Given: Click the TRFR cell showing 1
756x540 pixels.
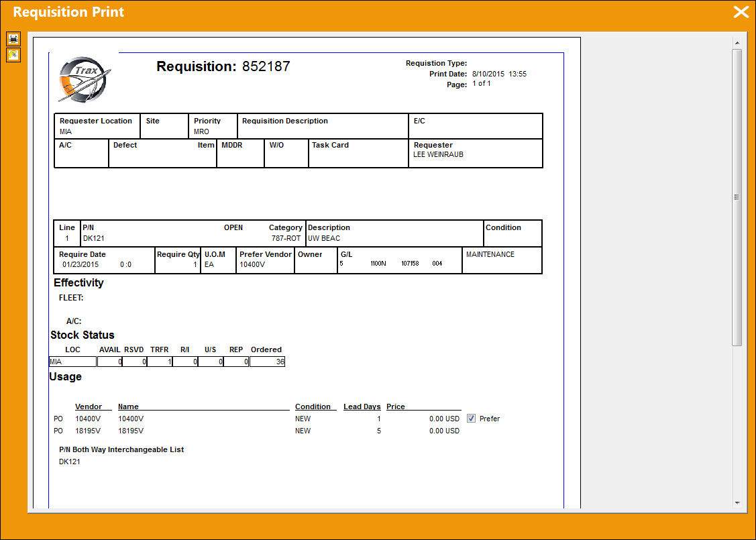Looking at the screenshot, I should [x=160, y=362].
